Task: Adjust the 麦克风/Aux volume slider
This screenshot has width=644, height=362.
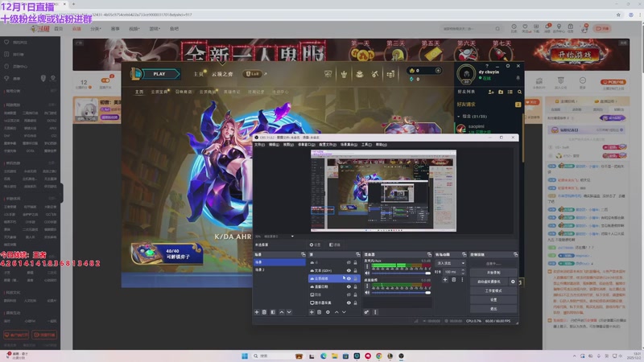Action: point(401,273)
